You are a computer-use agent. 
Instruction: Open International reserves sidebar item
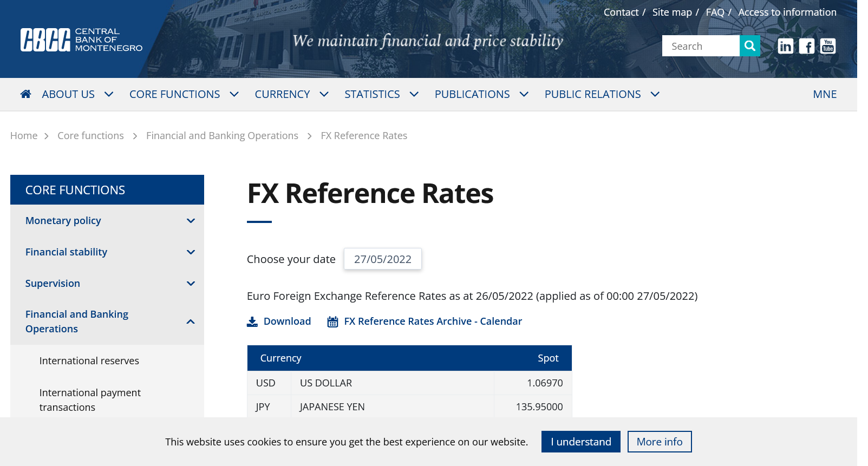click(x=89, y=361)
